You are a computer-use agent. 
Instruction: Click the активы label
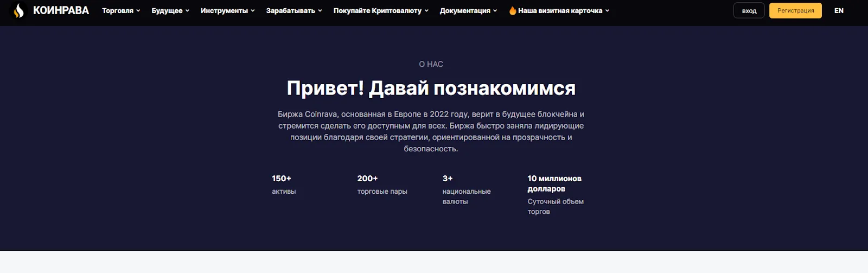[x=284, y=191]
